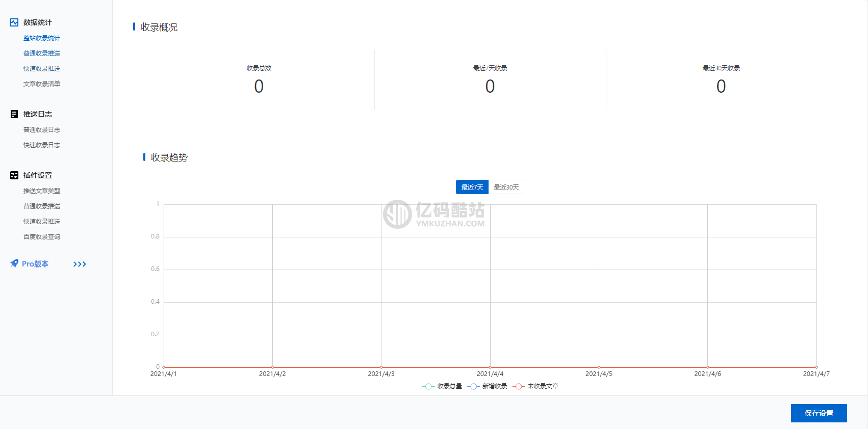The height and width of the screenshot is (429, 868).
Task: Select the 插件设置 section header
Action: (x=37, y=175)
